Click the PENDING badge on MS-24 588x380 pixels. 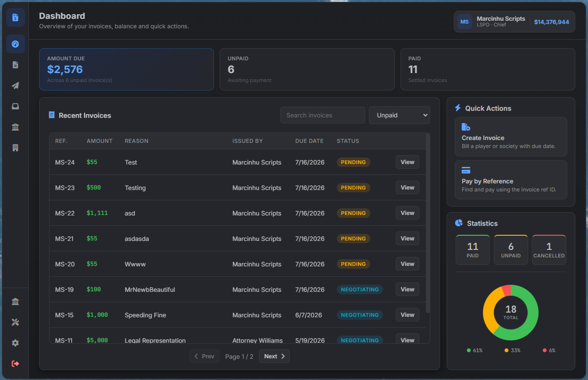click(353, 162)
